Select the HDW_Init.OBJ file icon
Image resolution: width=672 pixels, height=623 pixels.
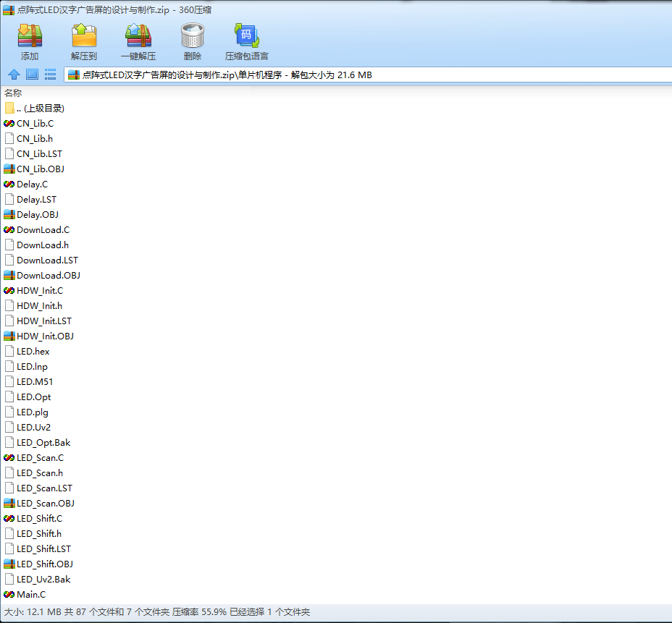[9, 336]
